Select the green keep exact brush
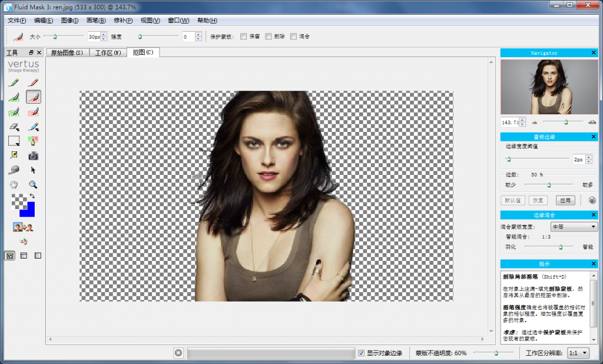The height and width of the screenshot is (364, 603). (x=14, y=82)
